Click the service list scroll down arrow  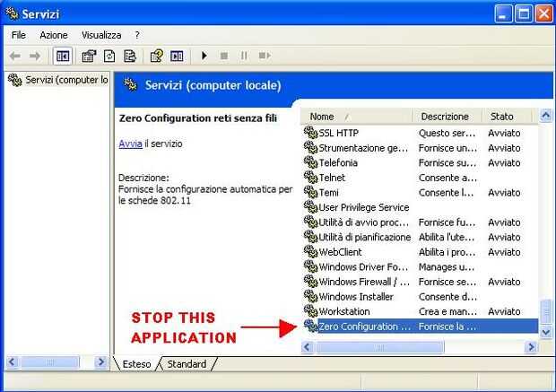click(546, 333)
